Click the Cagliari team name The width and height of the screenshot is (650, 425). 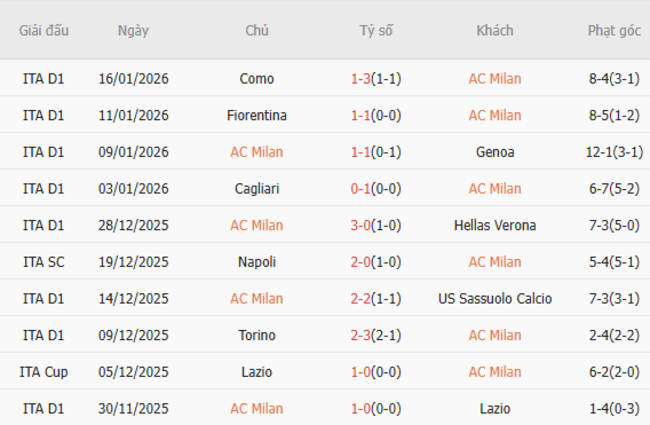coord(257,188)
